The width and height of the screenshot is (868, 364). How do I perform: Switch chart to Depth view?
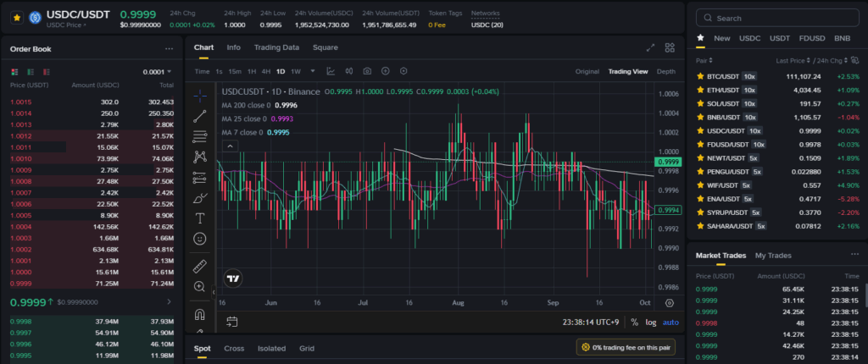(665, 71)
